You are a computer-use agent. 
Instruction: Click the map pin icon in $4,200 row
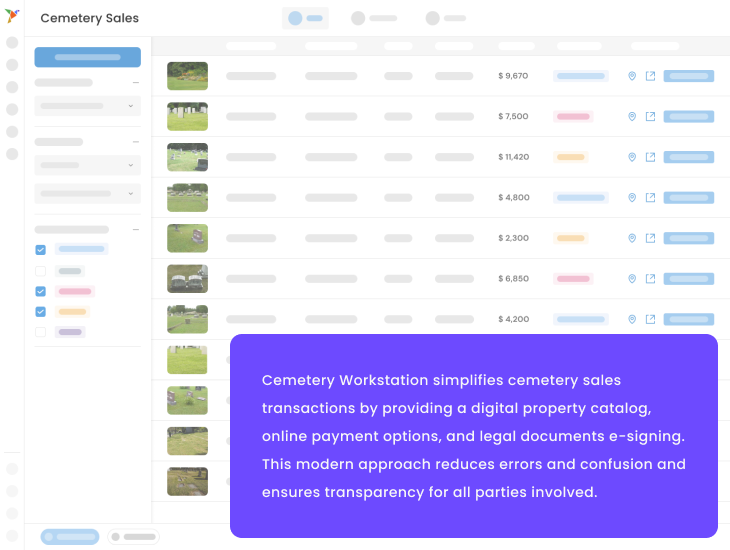632,319
